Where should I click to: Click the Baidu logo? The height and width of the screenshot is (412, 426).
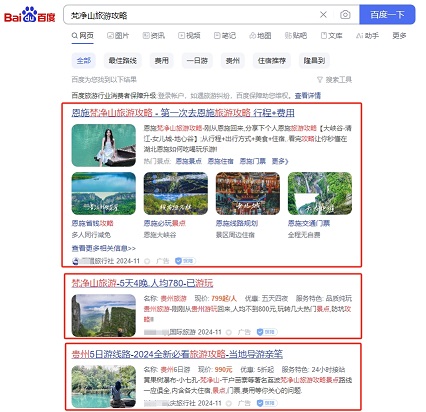[x=29, y=15]
